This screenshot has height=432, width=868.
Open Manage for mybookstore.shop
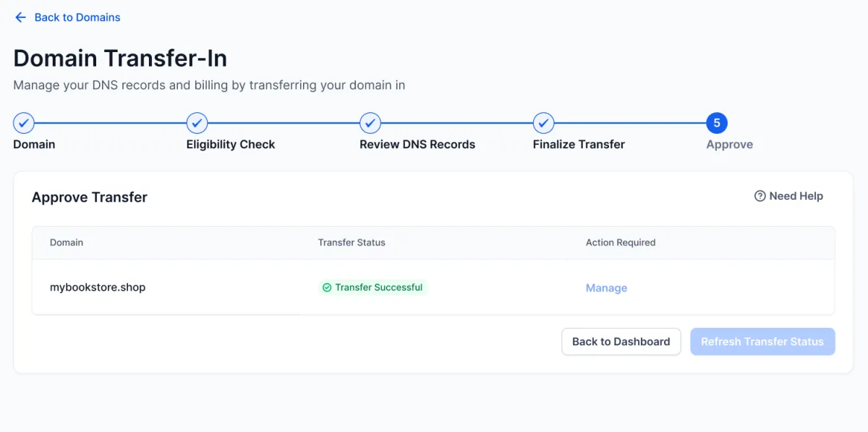click(606, 288)
